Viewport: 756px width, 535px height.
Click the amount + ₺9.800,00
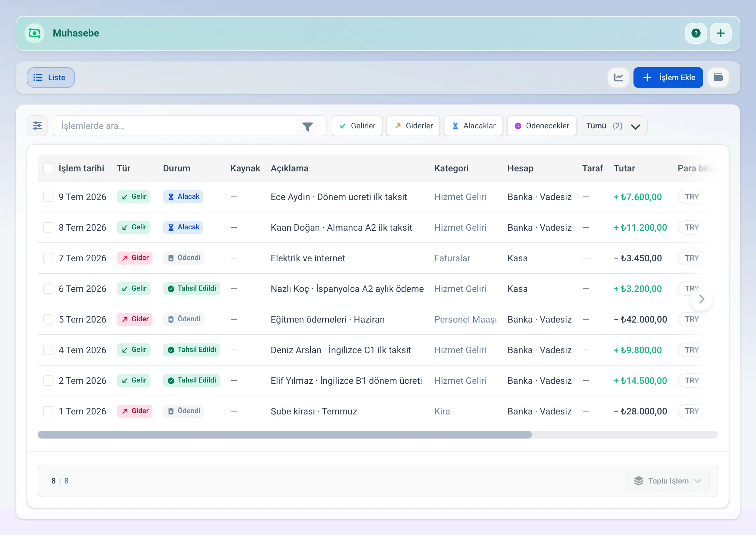[637, 350]
